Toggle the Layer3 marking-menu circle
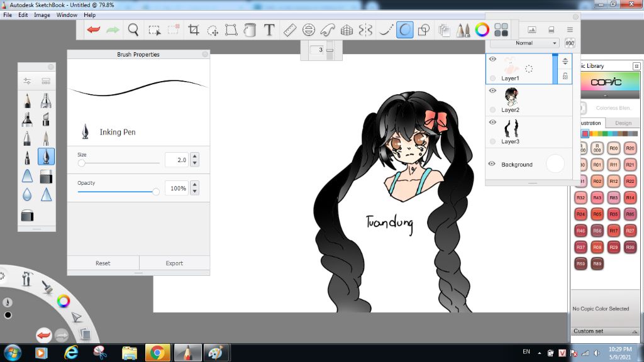This screenshot has height=362, width=644. click(x=493, y=141)
